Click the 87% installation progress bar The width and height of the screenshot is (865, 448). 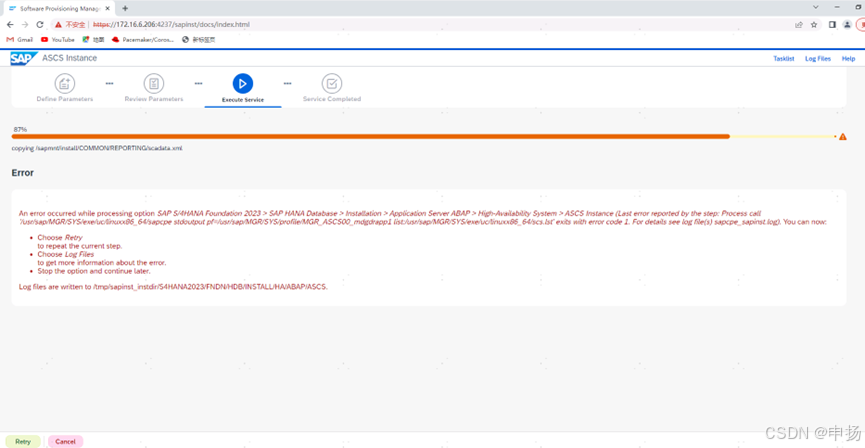pos(424,136)
